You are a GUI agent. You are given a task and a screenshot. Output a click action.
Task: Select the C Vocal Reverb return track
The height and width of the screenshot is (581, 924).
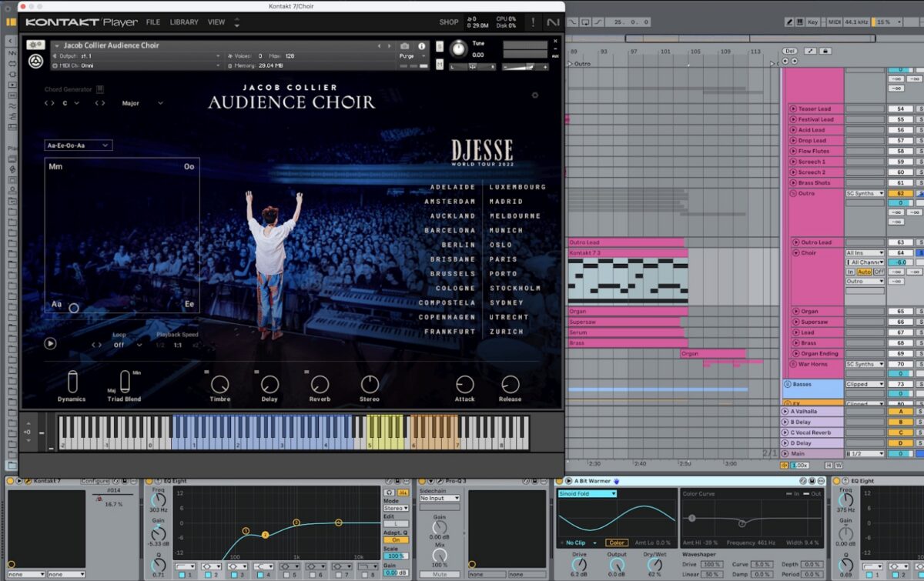[x=810, y=432]
